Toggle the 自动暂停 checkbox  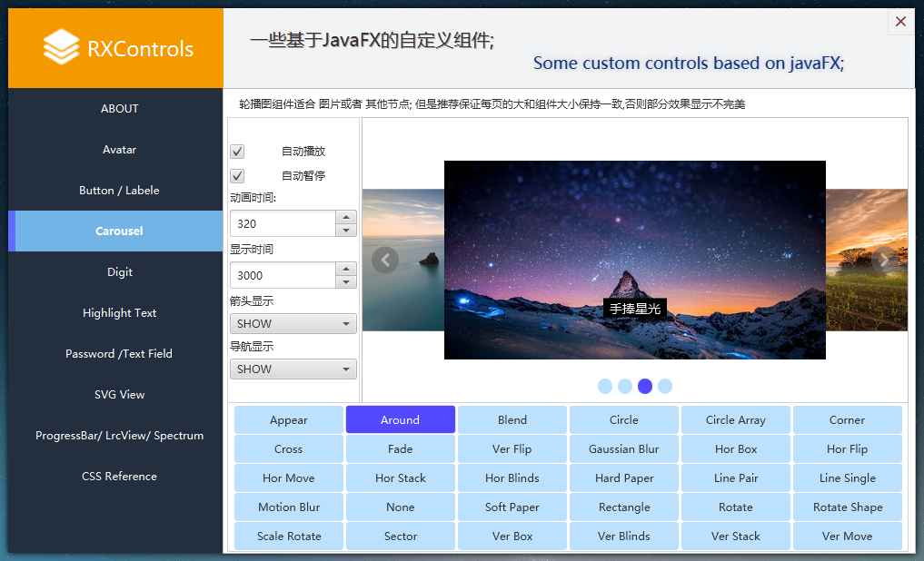[237, 176]
